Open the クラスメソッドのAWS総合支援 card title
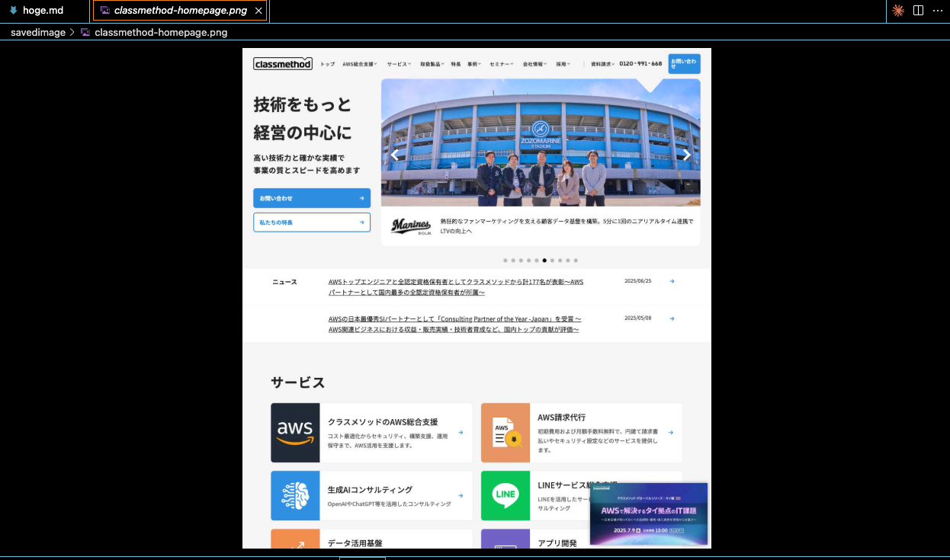 383,421
